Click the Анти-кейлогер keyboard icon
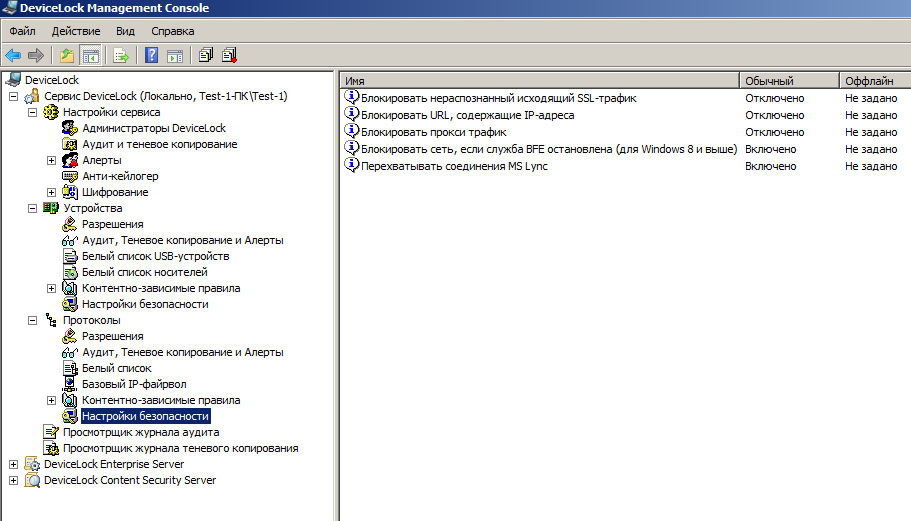 [70, 176]
